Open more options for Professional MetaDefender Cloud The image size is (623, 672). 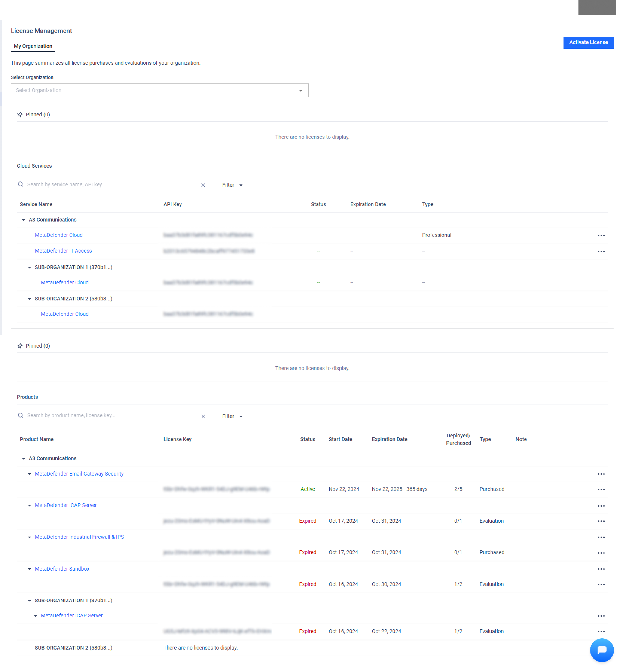pyautogui.click(x=601, y=235)
